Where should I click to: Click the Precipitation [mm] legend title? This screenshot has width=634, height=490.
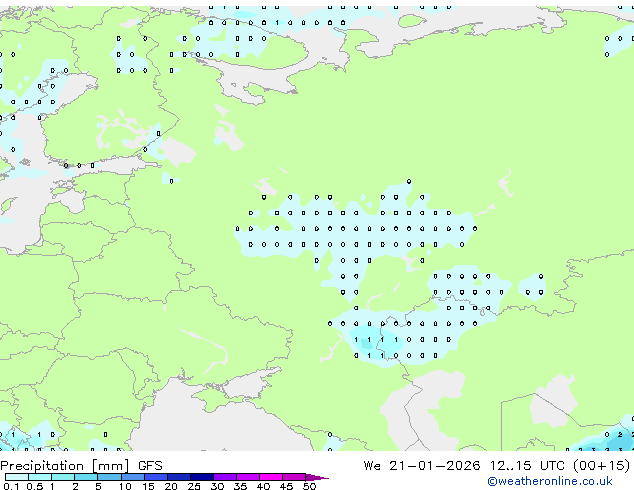click(x=65, y=466)
